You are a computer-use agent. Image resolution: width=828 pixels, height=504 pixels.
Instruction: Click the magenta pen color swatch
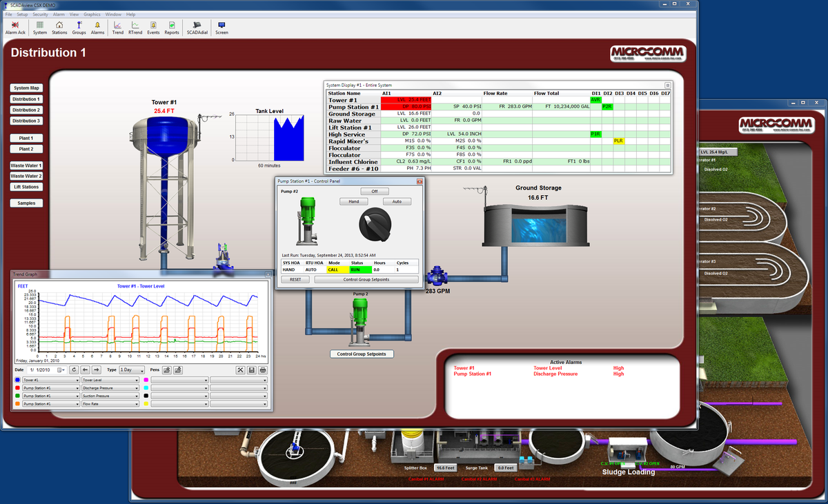click(x=146, y=380)
